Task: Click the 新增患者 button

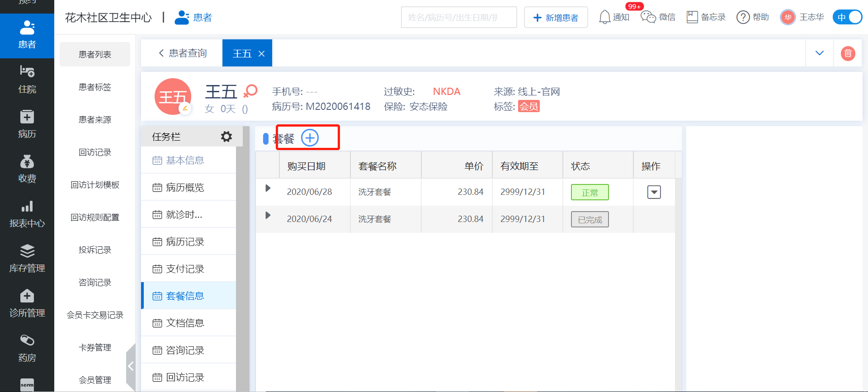Action: pyautogui.click(x=556, y=17)
